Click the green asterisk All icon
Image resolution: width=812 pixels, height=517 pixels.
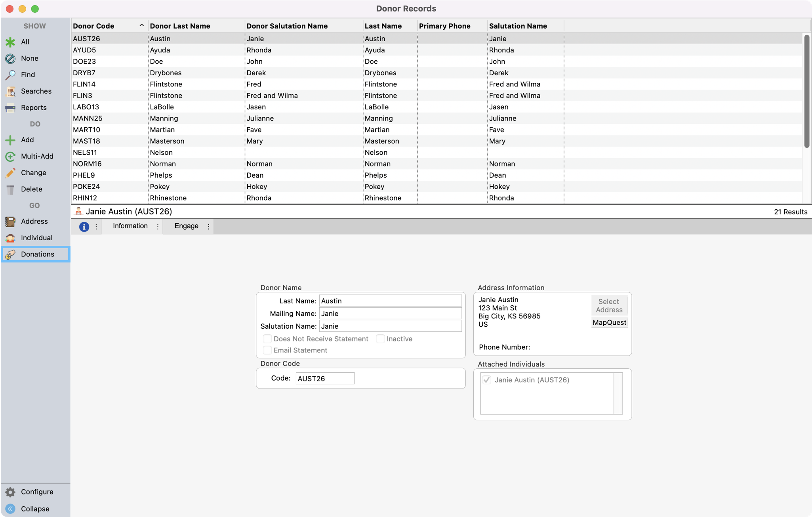click(x=10, y=42)
